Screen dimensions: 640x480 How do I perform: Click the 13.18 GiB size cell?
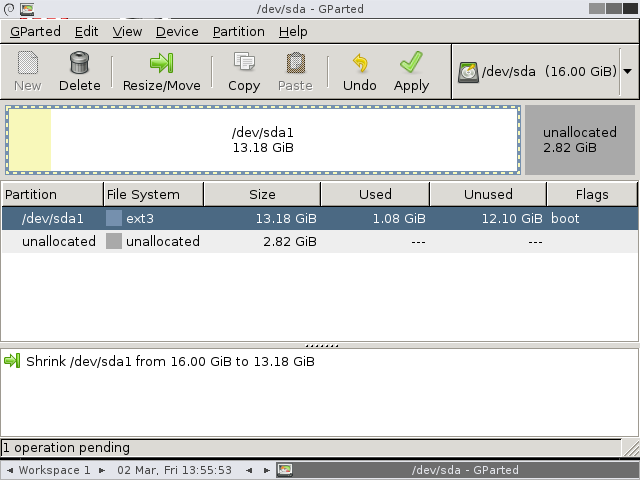[x=286, y=218]
